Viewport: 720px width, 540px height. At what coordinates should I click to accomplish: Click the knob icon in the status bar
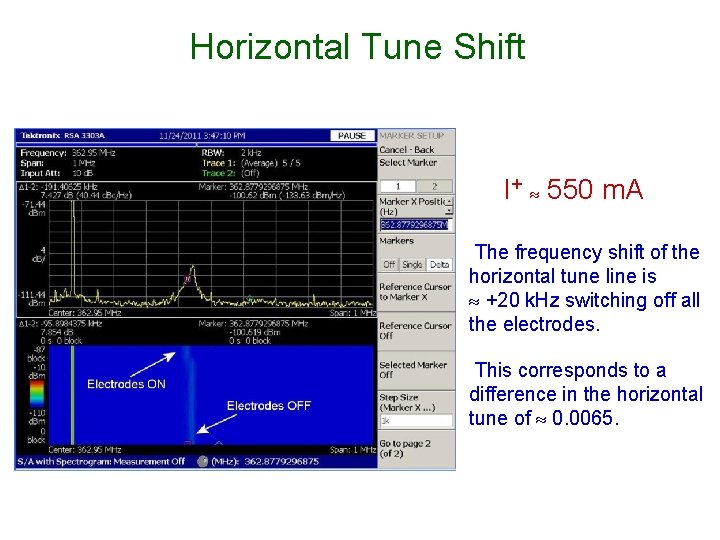[202, 461]
